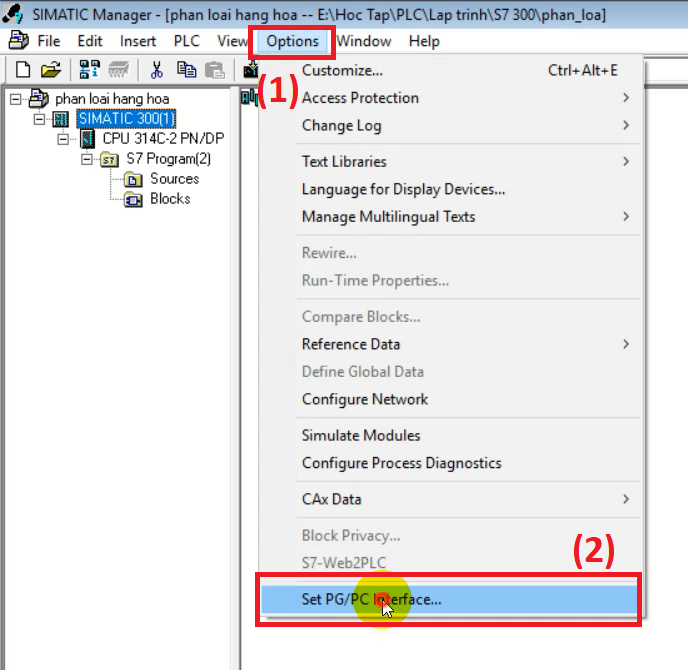Select Language for Display Devices...

[x=451, y=189]
